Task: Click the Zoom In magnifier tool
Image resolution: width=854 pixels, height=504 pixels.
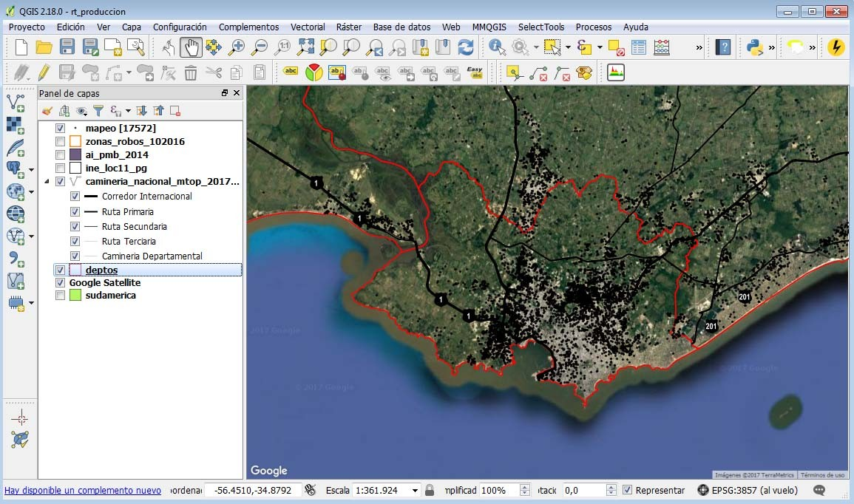Action: pyautogui.click(x=237, y=47)
